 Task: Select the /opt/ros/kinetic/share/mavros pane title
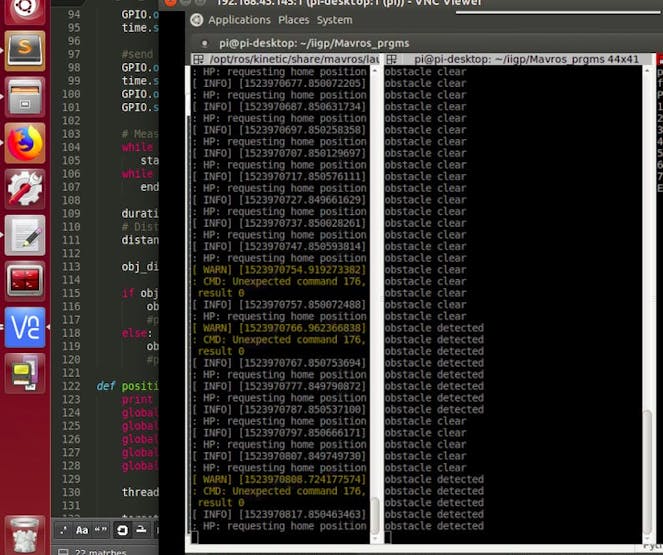coord(294,59)
